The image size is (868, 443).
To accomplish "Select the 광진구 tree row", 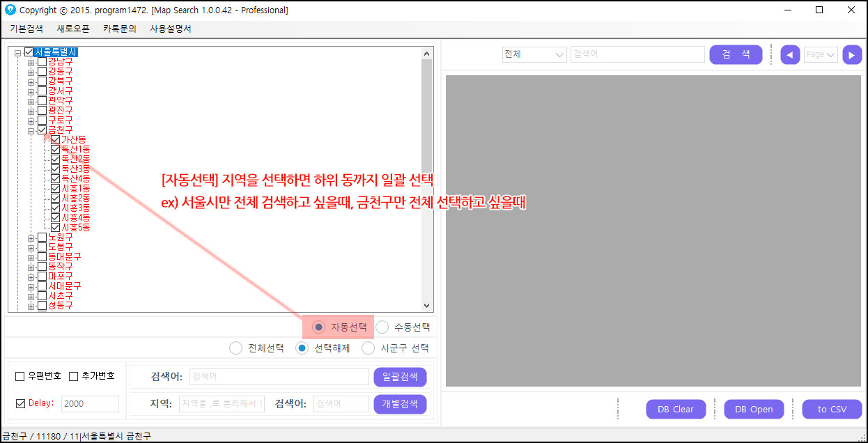I will click(60, 111).
